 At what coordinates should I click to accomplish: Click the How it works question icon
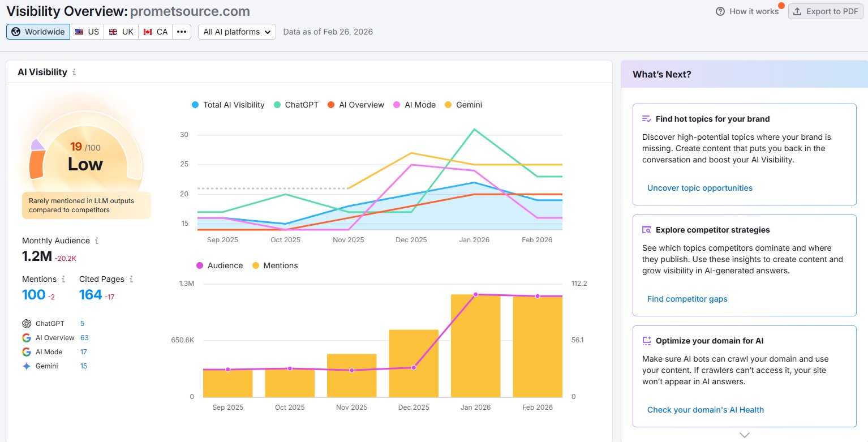point(720,11)
